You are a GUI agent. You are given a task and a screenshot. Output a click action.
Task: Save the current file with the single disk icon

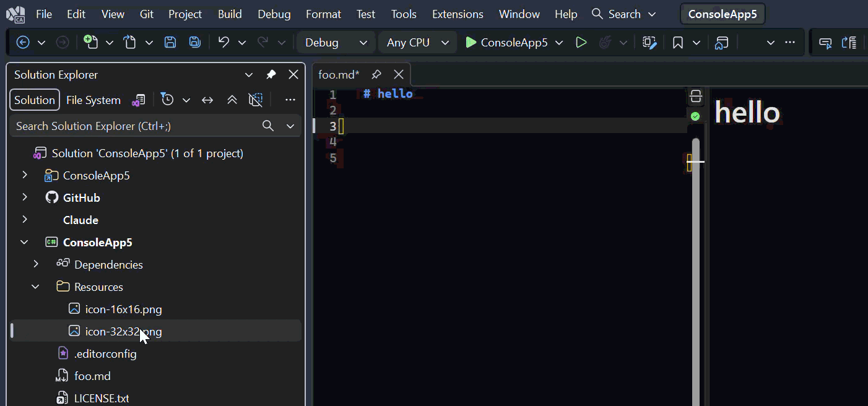pyautogui.click(x=170, y=42)
